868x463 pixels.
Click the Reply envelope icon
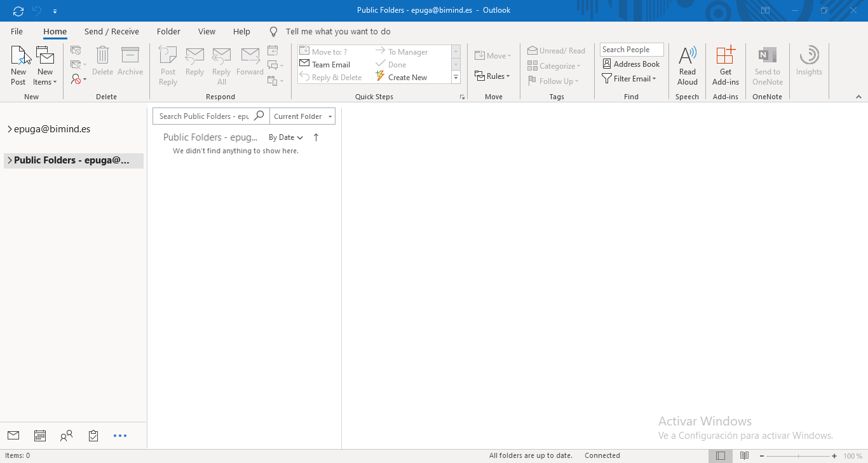tap(194, 62)
